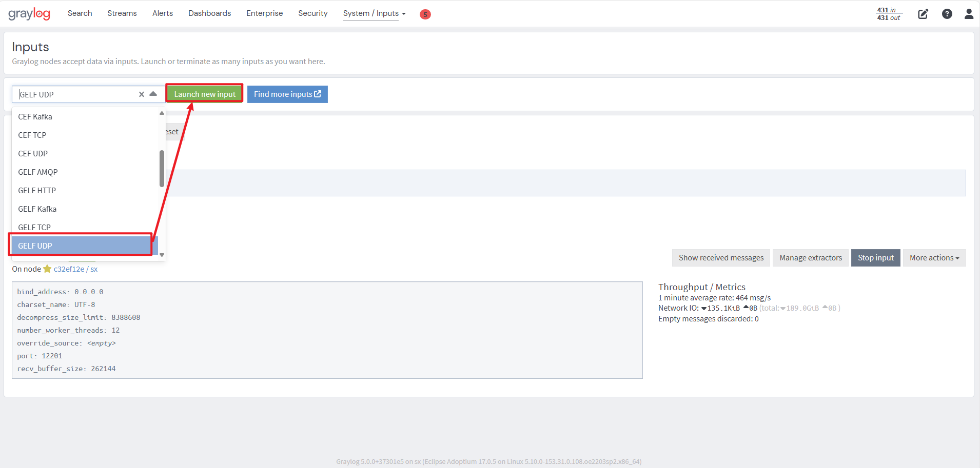This screenshot has height=468, width=980.
Task: Click the Graylog version footer text
Action: point(489,461)
